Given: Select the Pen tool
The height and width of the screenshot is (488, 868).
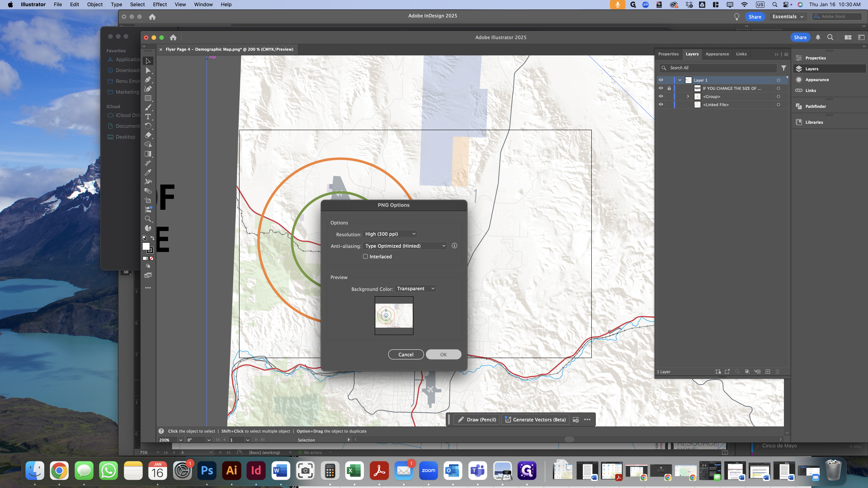Looking at the screenshot, I should pos(148,80).
